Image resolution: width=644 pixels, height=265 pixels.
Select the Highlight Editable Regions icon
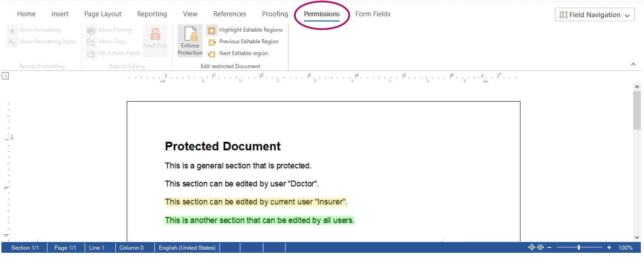click(x=211, y=30)
